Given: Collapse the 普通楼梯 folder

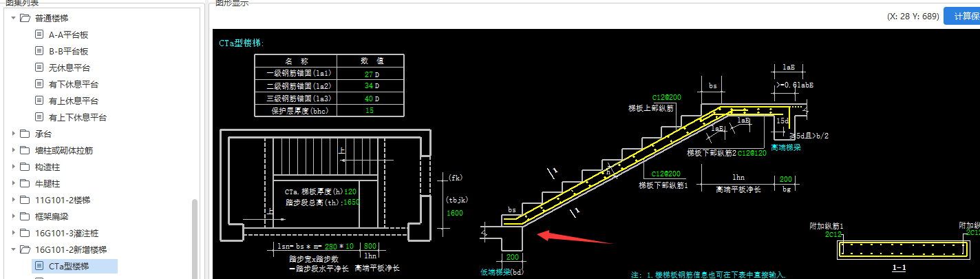Looking at the screenshot, I should (13, 18).
